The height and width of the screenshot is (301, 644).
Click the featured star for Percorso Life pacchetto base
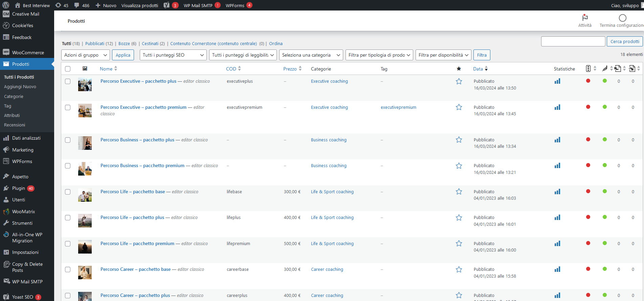459,192
